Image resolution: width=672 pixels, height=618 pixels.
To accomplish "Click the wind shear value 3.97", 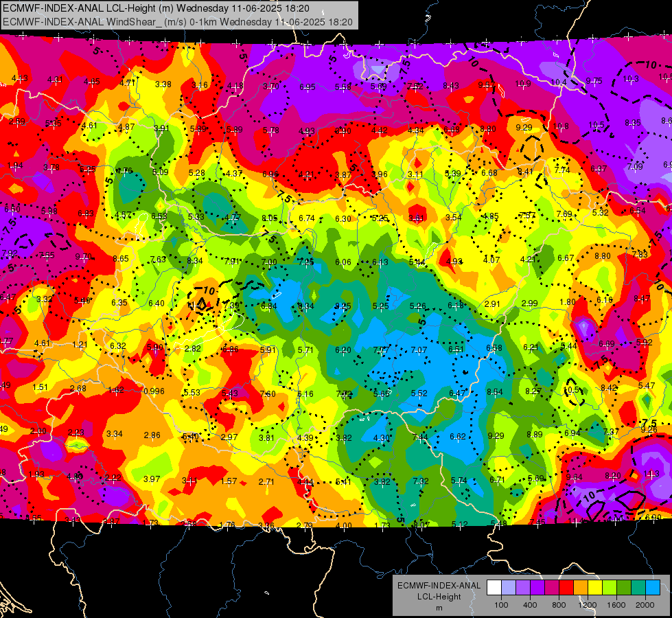I will click(x=151, y=479).
